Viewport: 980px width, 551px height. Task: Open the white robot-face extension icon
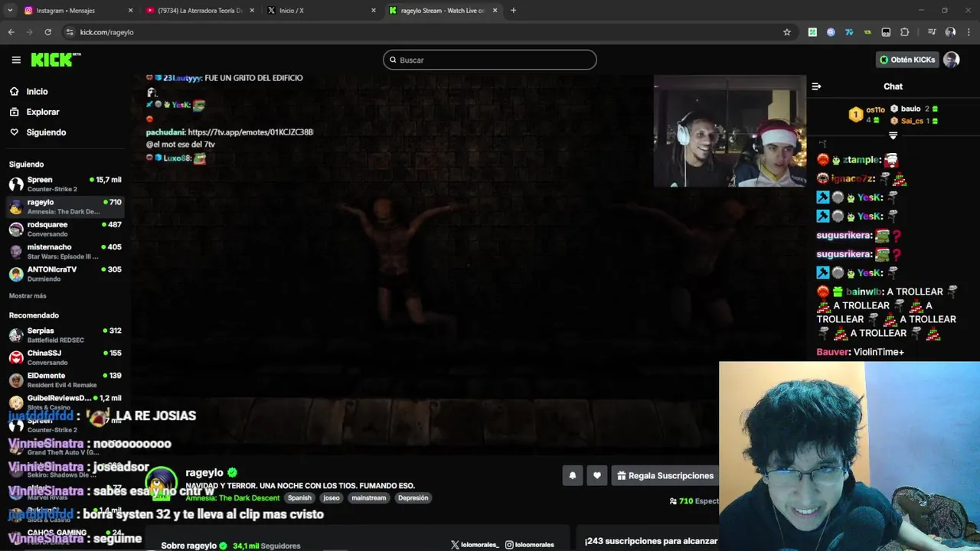pyautogui.click(x=886, y=32)
